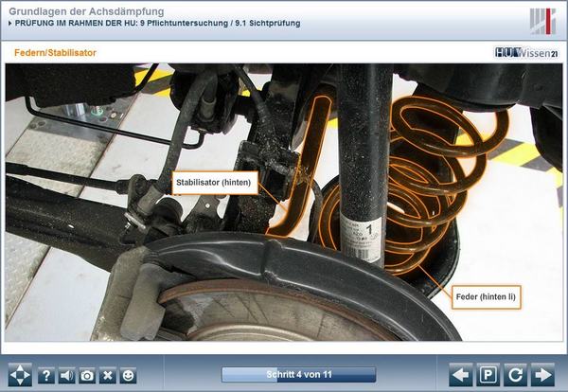Reload the step with the circular arrow
Viewport: 568px width, 392px height.
[x=515, y=375]
